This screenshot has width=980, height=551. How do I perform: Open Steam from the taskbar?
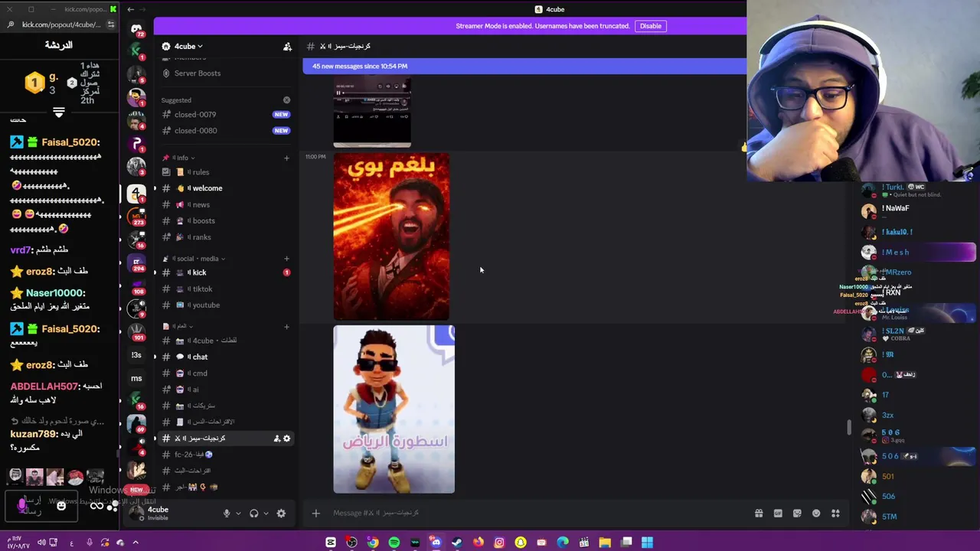[457, 543]
